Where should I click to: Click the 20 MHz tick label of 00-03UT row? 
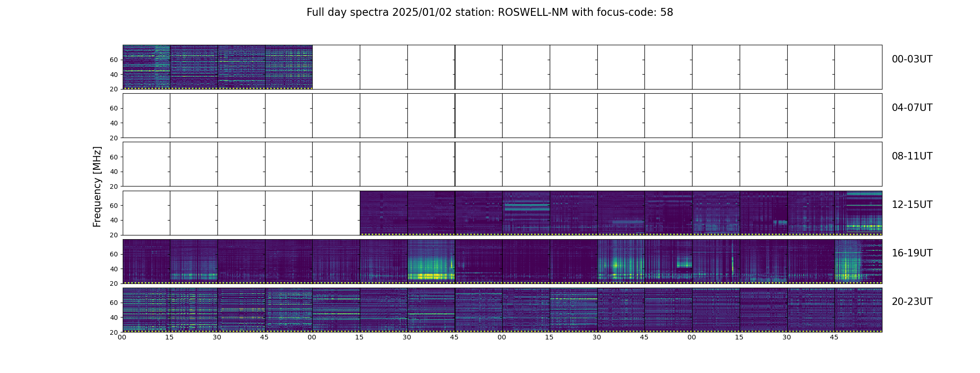(113, 90)
